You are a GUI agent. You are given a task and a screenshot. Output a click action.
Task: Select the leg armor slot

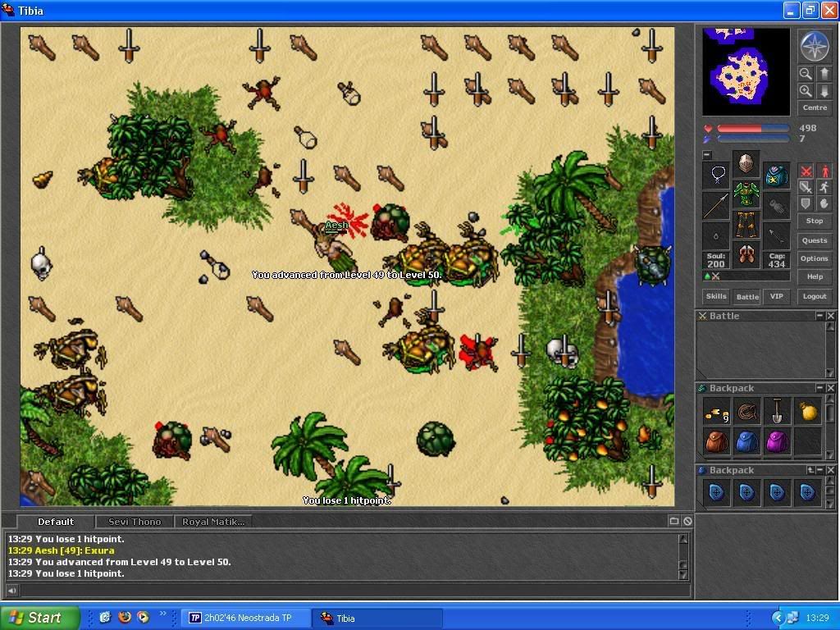(746, 225)
